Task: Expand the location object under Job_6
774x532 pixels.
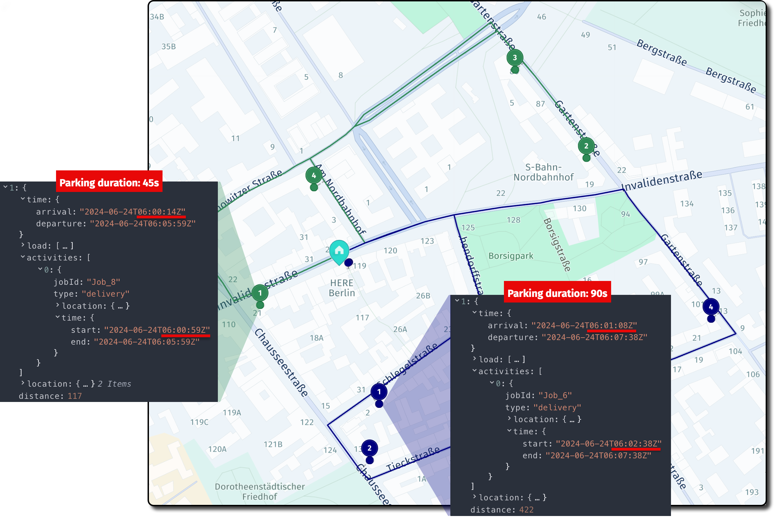Action: coord(510,419)
